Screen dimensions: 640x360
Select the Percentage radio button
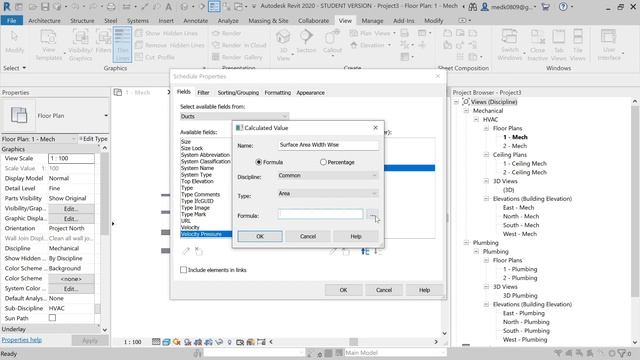[x=323, y=162]
